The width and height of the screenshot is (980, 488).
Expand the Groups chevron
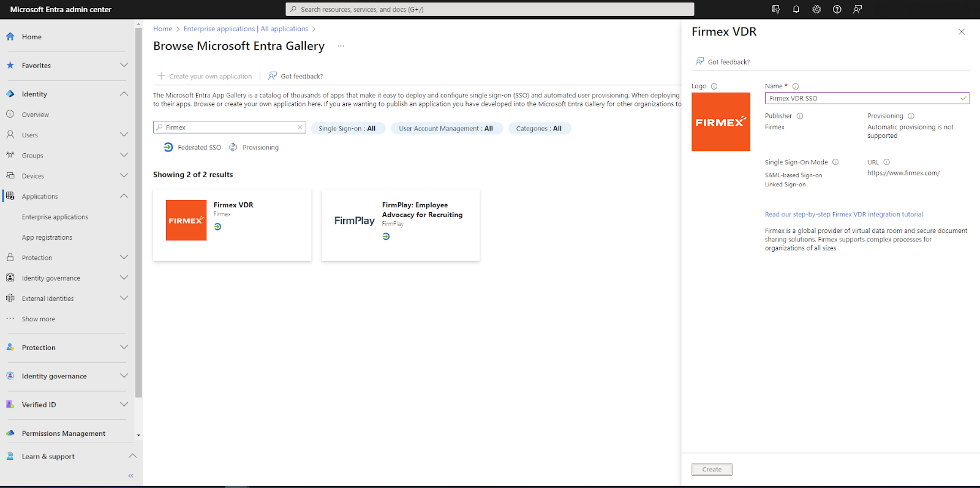coord(124,155)
